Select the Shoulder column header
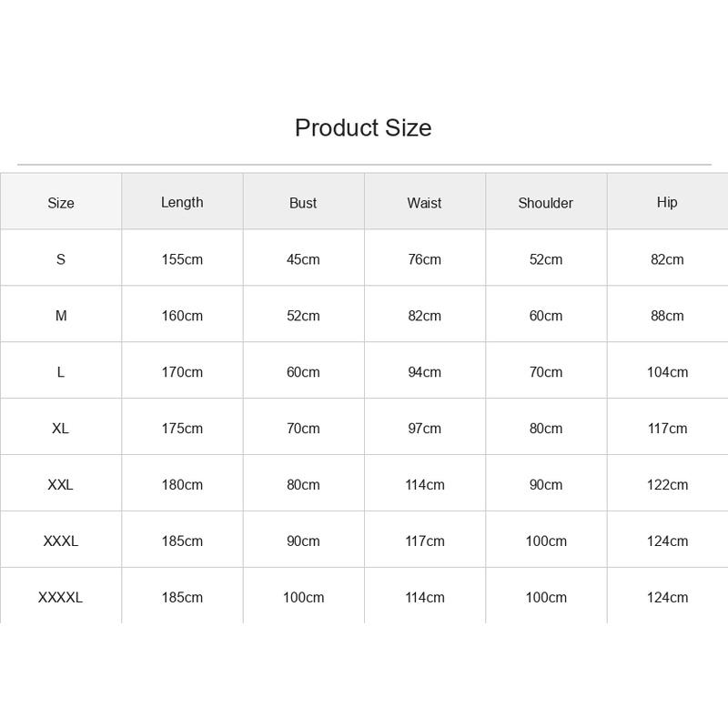This screenshot has width=728, height=728. pyautogui.click(x=545, y=203)
